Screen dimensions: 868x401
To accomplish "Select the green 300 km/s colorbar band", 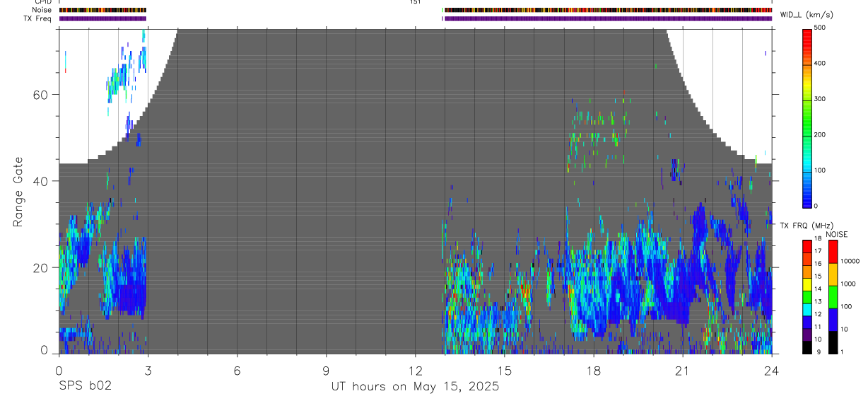I will 807,99.
